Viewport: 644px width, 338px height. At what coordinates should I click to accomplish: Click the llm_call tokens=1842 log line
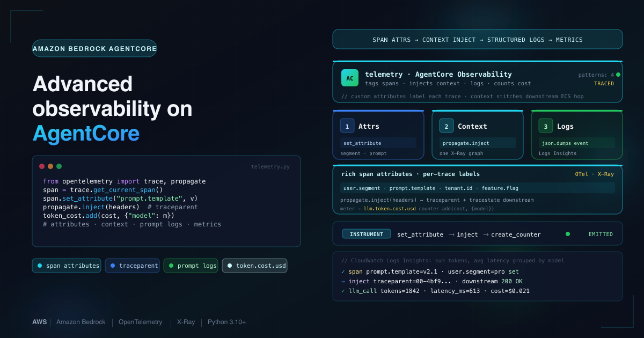pyautogui.click(x=435, y=291)
